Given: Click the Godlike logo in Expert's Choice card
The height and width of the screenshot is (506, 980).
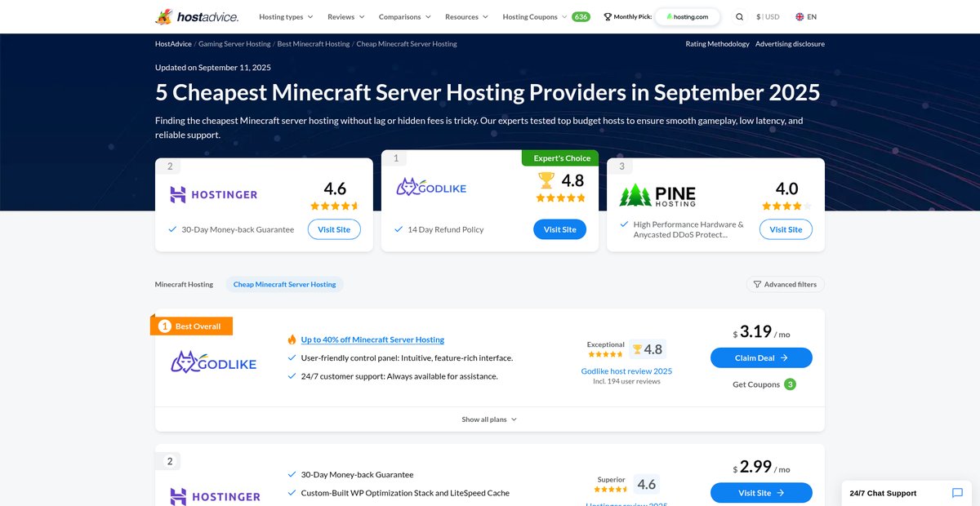Looking at the screenshot, I should click(431, 188).
